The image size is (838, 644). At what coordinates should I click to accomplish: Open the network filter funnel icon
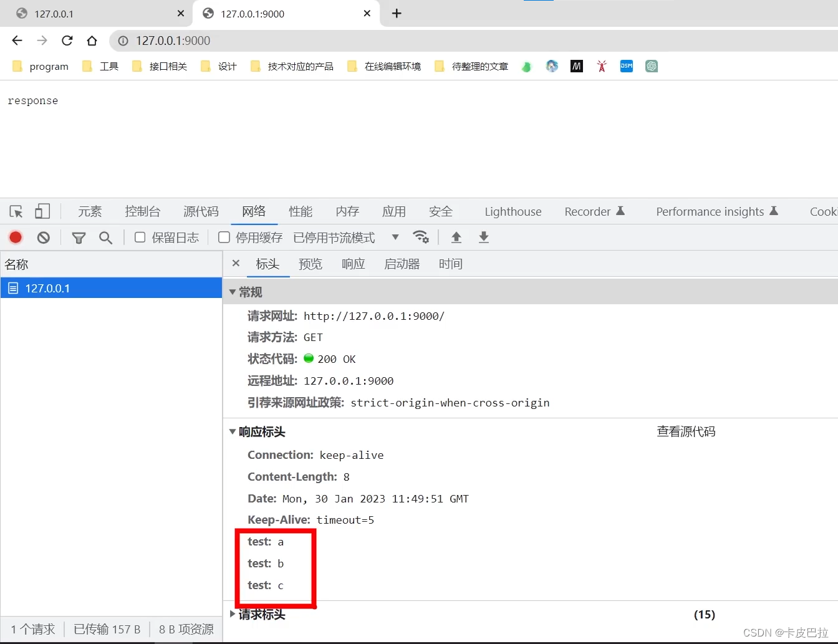tap(79, 238)
